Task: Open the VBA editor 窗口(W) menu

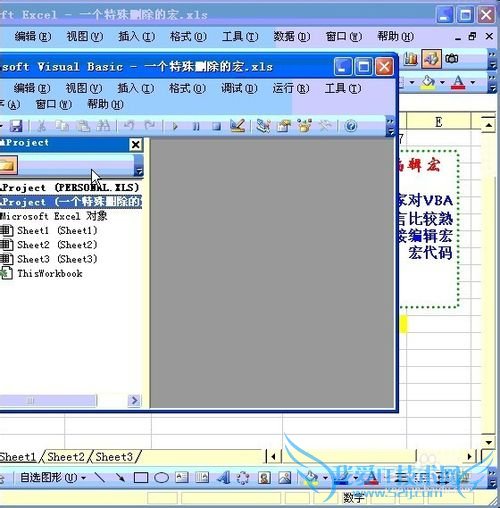Action: 53,104
